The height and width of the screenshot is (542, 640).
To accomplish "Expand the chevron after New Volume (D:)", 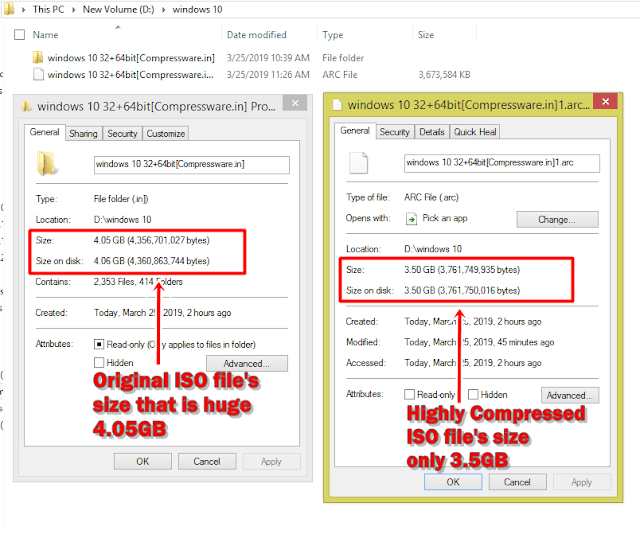I will click(x=163, y=9).
